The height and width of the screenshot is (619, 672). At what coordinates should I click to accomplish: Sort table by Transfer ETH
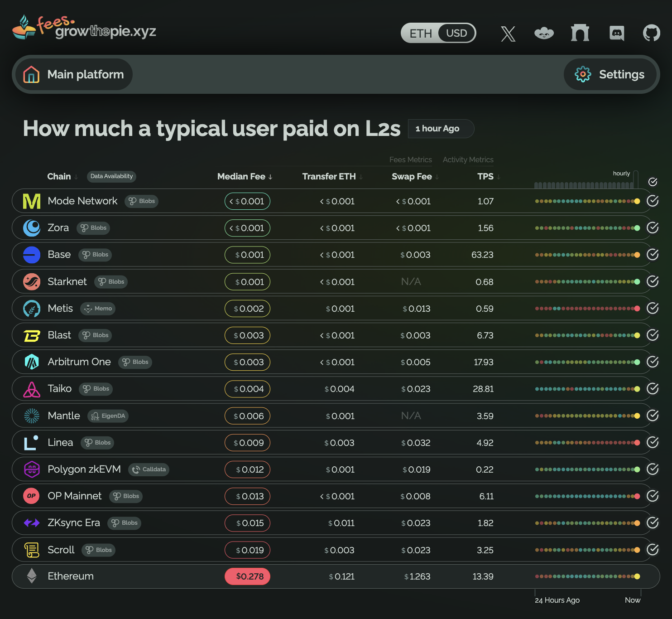point(333,176)
